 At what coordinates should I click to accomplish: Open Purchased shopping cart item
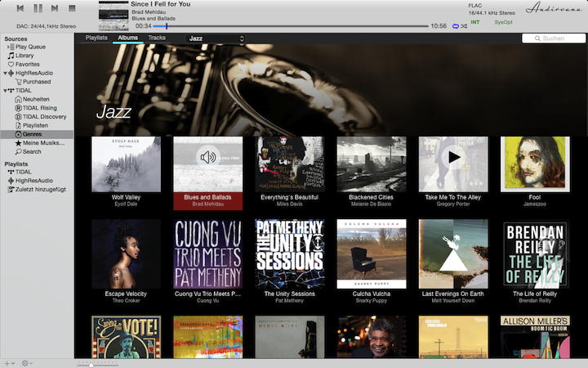[x=33, y=82]
